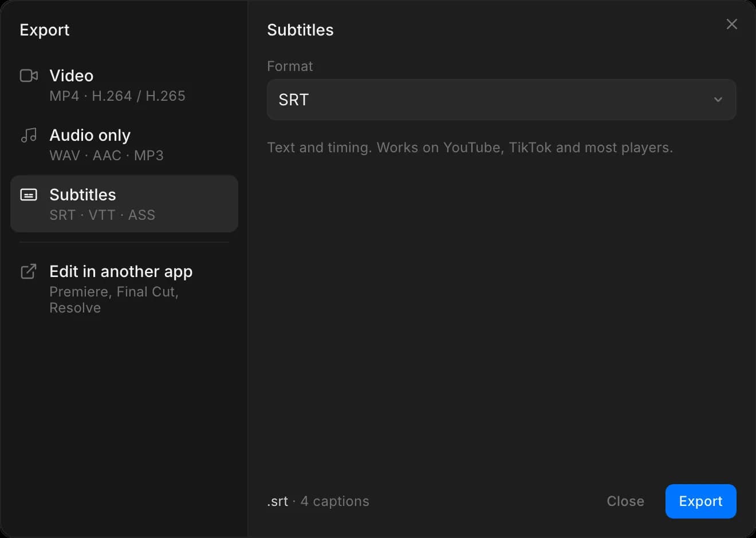
Task: Click the Close button
Action: [625, 501]
